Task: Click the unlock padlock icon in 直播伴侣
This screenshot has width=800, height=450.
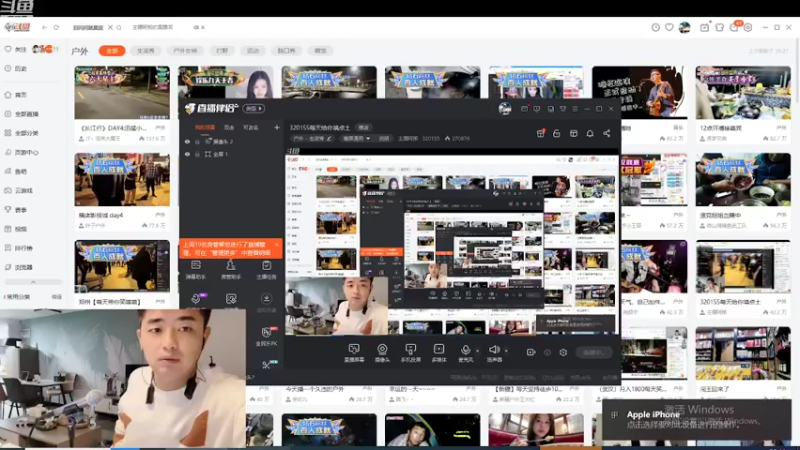Action: coord(557,133)
